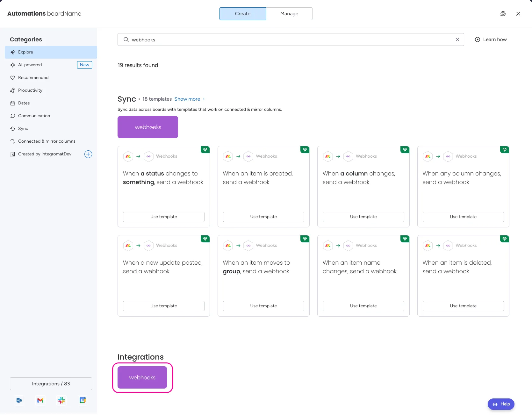Click 'something' field in status card

[x=139, y=182]
